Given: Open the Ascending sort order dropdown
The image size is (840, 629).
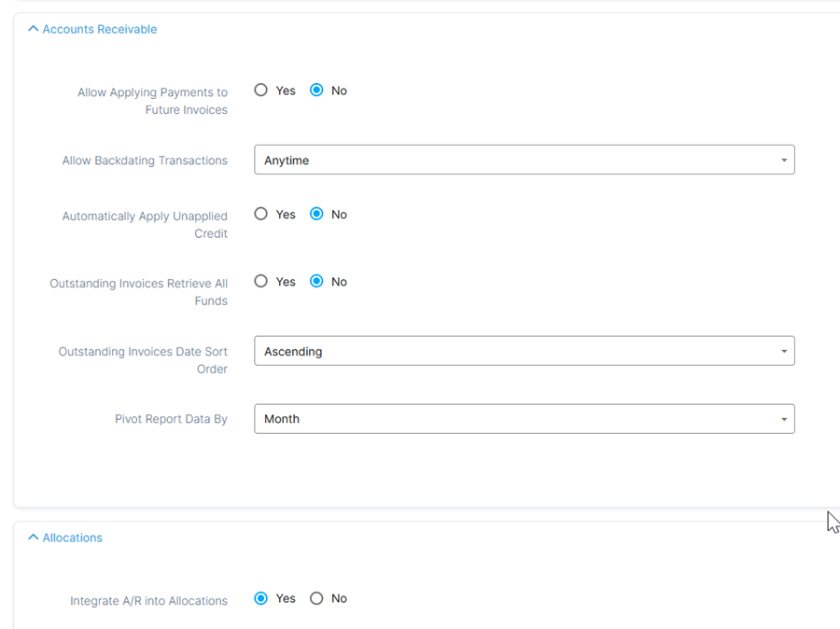Looking at the screenshot, I should point(524,351).
